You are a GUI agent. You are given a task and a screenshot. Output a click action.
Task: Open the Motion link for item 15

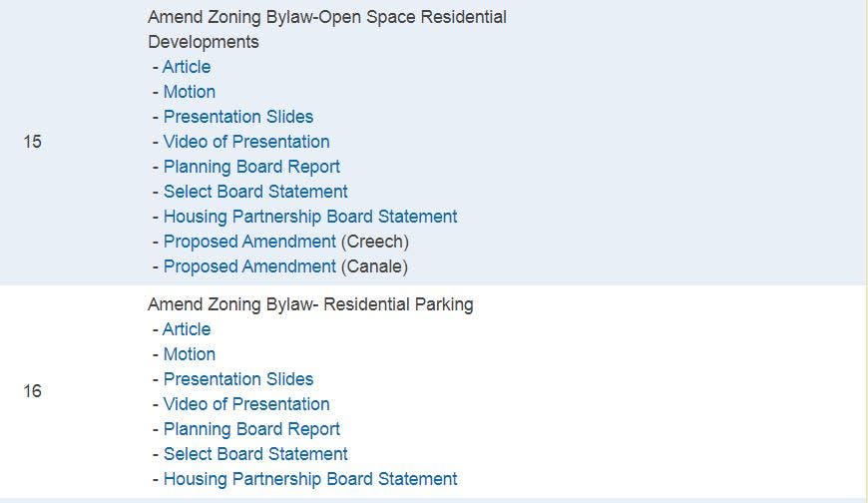(x=190, y=92)
